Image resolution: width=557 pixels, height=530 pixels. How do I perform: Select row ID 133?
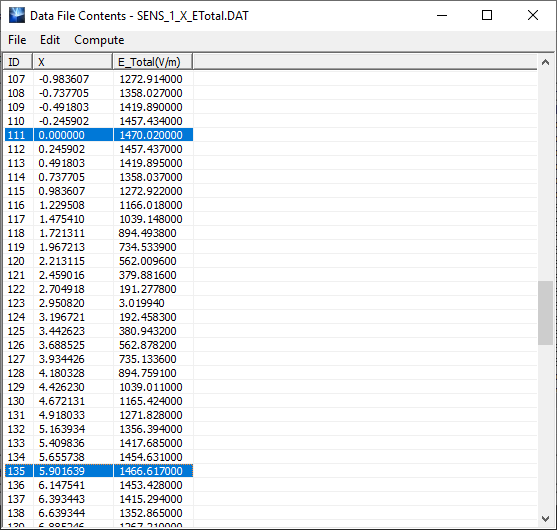(16, 443)
